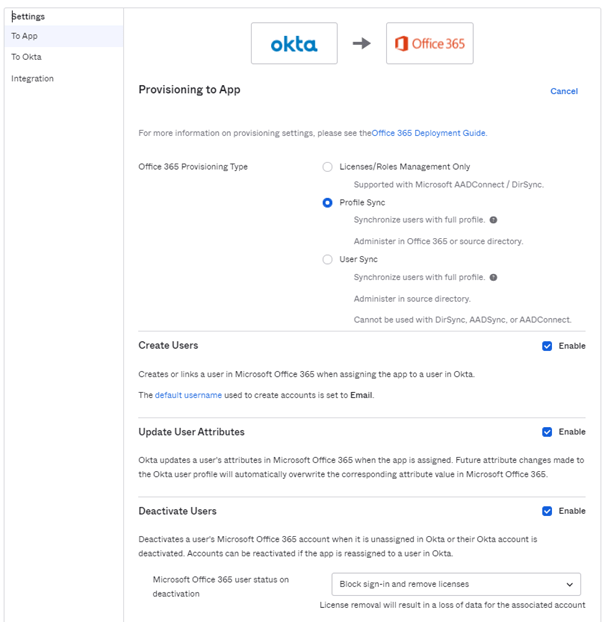Viewport: 605px width, 622px height.
Task: Uncheck Enable for Deactivate Users
Action: point(547,511)
